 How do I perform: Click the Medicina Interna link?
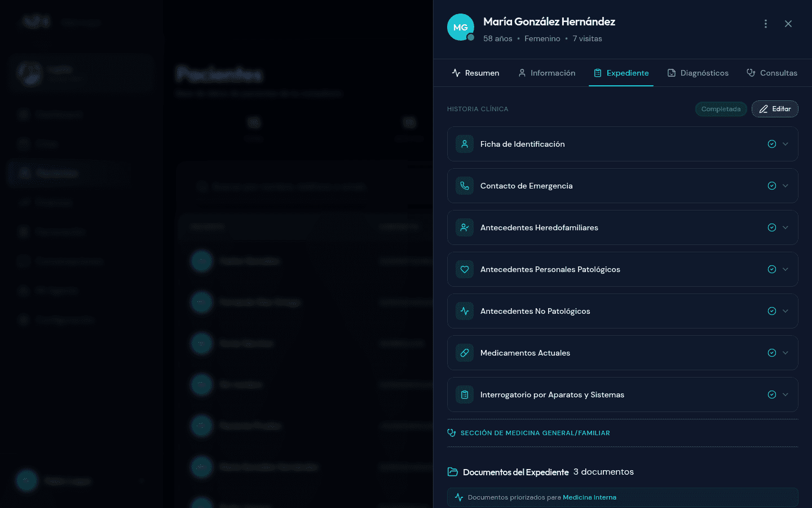coord(589,497)
